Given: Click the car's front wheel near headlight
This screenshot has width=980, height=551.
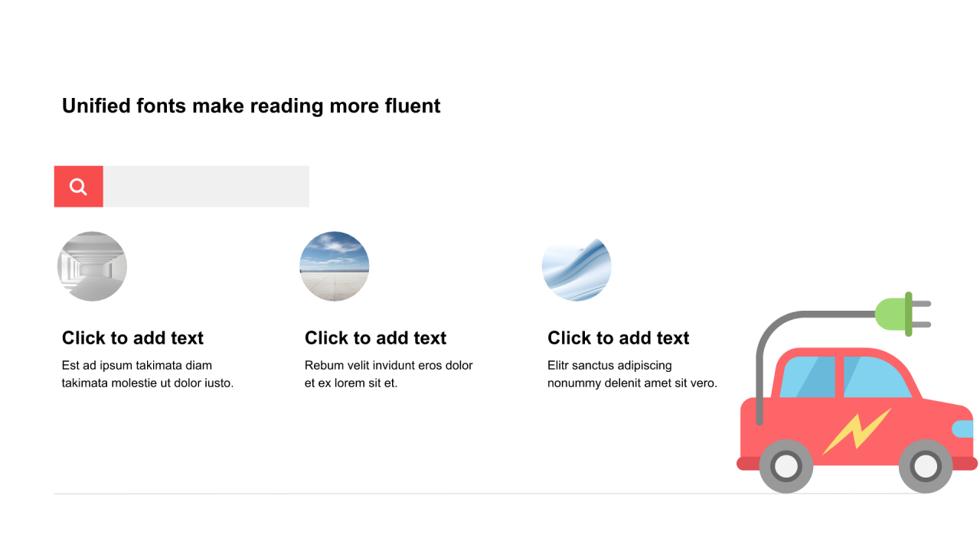Looking at the screenshot, I should 926,465.
